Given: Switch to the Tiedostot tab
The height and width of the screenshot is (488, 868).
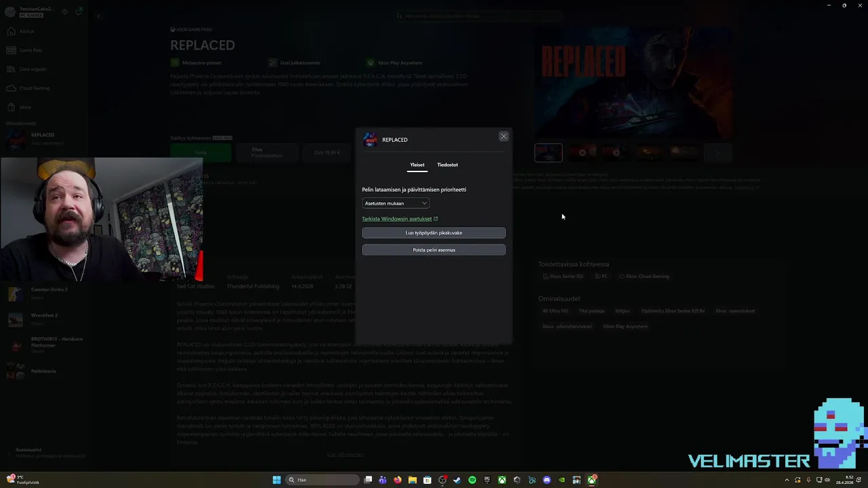Looking at the screenshot, I should 448,165.
